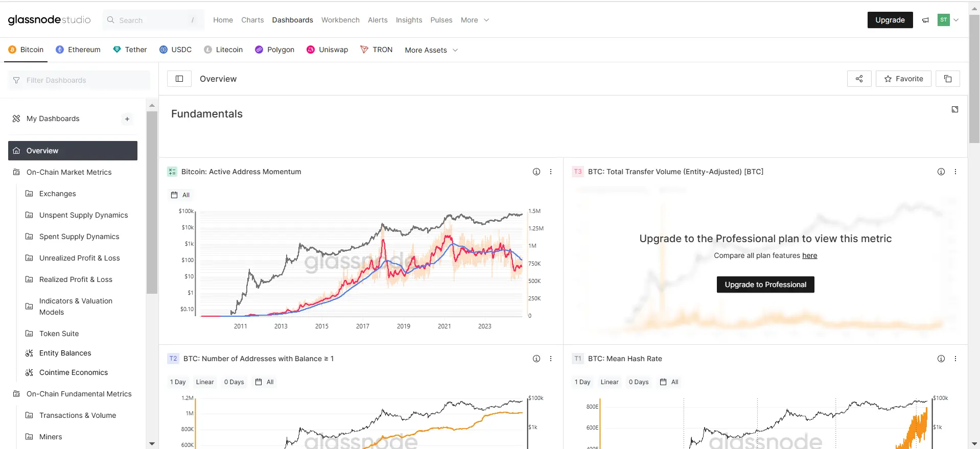Viewport: 980px width, 449px height.
Task: Open Entity Balances dashboard
Action: [65, 353]
